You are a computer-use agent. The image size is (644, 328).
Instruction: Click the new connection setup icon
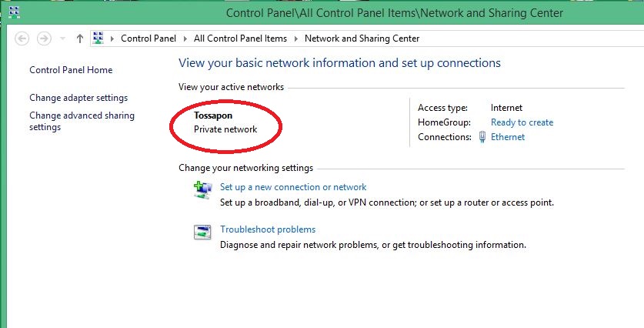[x=202, y=189]
